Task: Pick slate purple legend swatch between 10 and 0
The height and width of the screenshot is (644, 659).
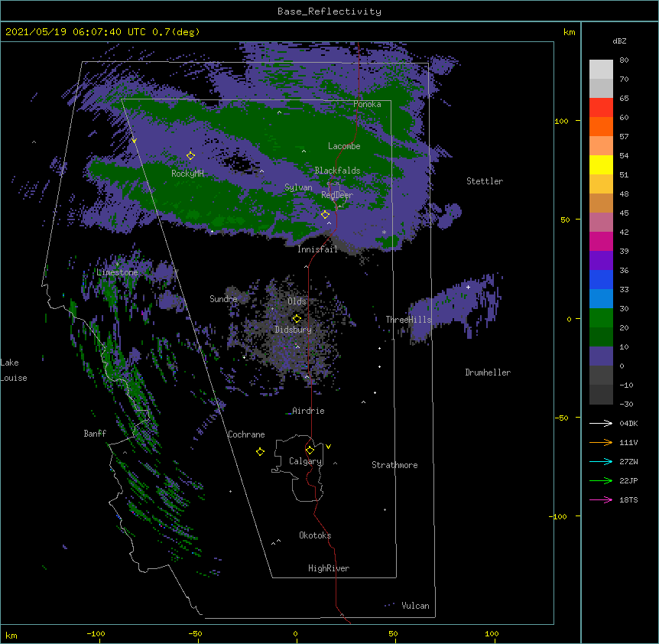Action: point(601,356)
